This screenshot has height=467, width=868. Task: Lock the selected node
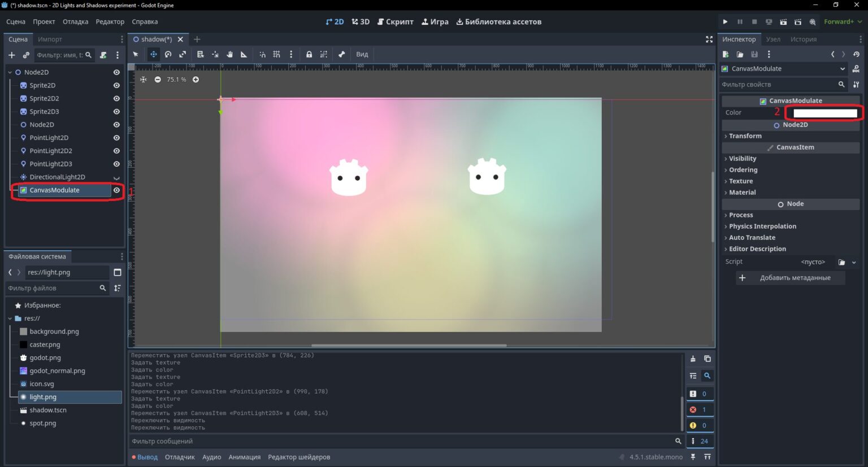309,54
